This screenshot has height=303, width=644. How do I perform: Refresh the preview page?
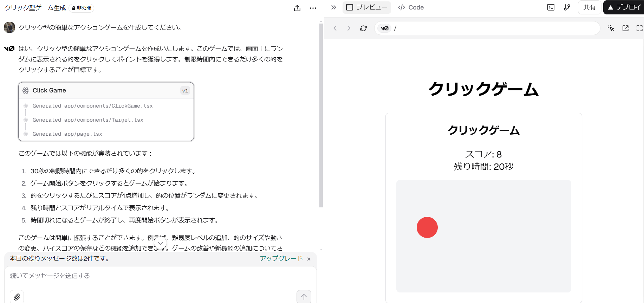tap(364, 28)
